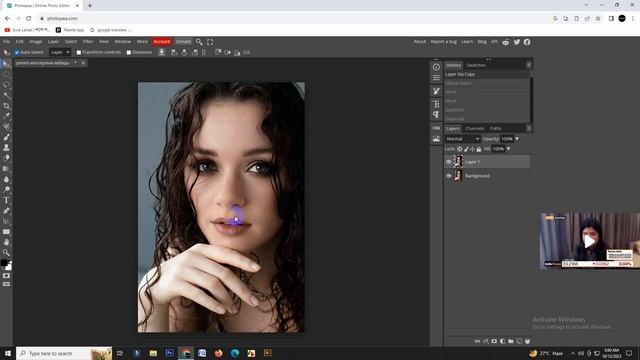Open the Paragraph panel icon

[x=436, y=115]
